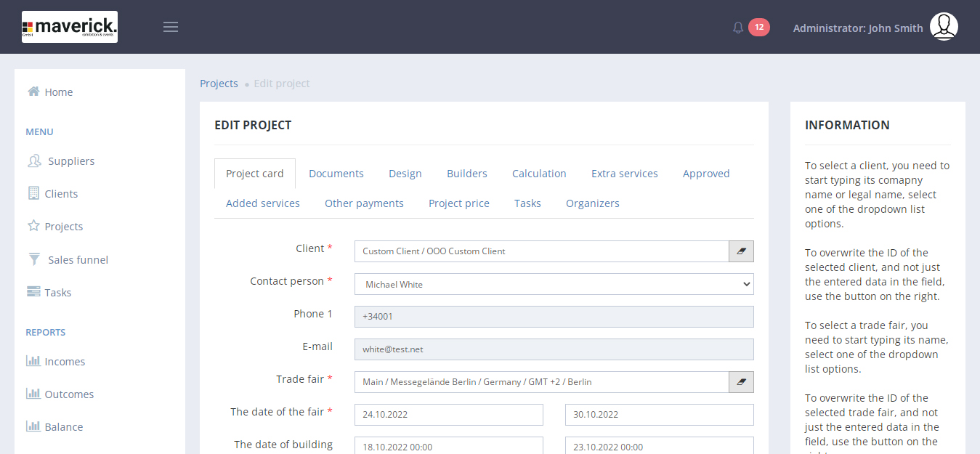Click the hamburger menu icon

click(x=171, y=27)
